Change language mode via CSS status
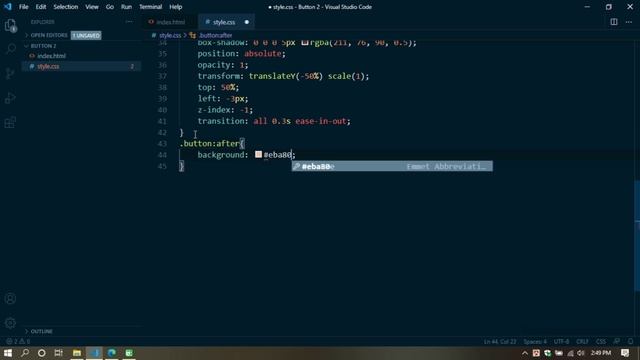 click(601, 341)
